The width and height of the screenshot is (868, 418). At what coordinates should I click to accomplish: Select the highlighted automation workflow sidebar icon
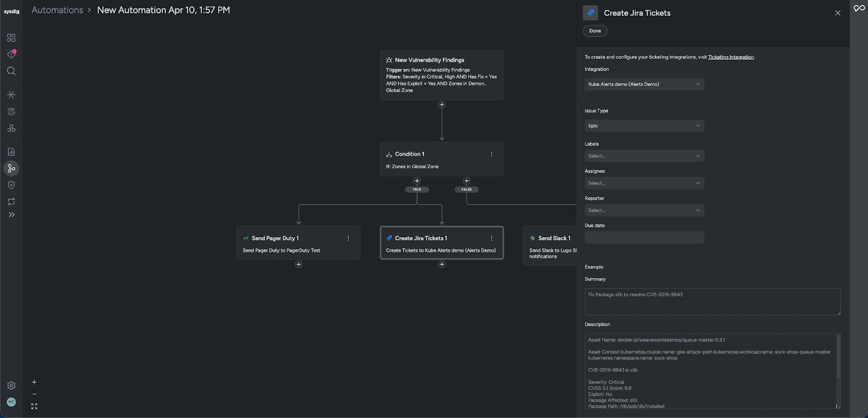point(11,168)
